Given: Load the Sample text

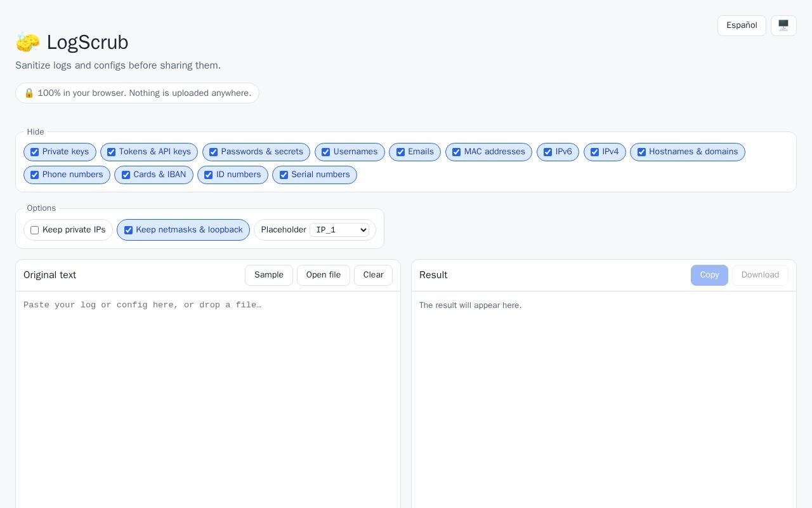Looking at the screenshot, I should click(x=269, y=275).
